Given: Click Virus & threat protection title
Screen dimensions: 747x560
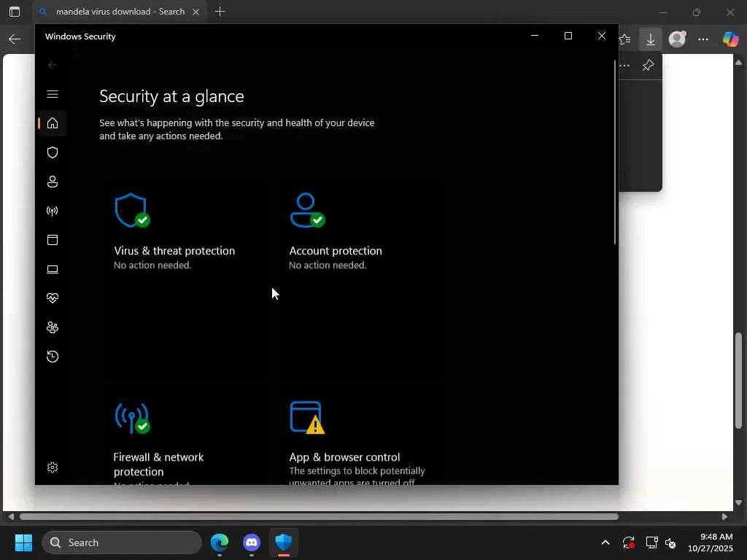Looking at the screenshot, I should [174, 251].
